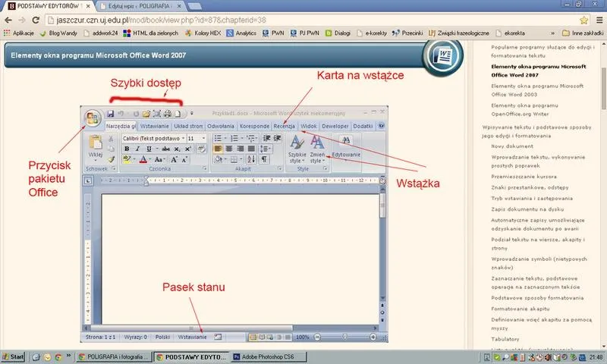Toggle strikethrough abc button
607x364 pixels.
click(165, 149)
